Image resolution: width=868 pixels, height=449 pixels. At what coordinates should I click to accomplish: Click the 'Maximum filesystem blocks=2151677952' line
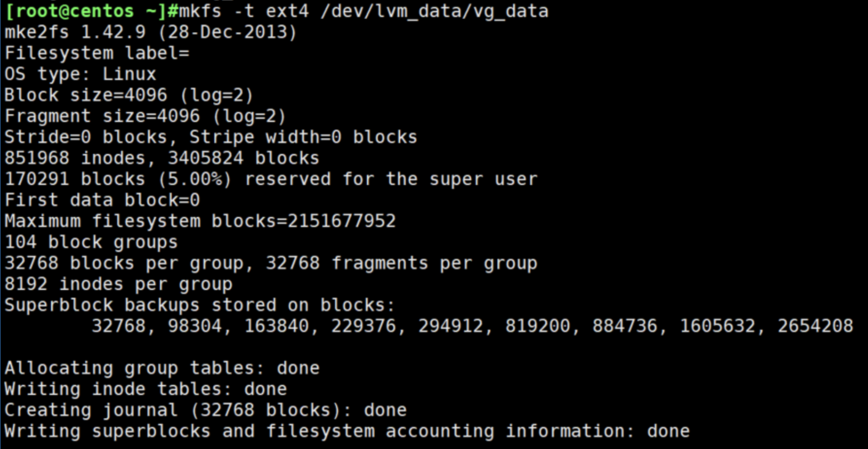(x=200, y=221)
